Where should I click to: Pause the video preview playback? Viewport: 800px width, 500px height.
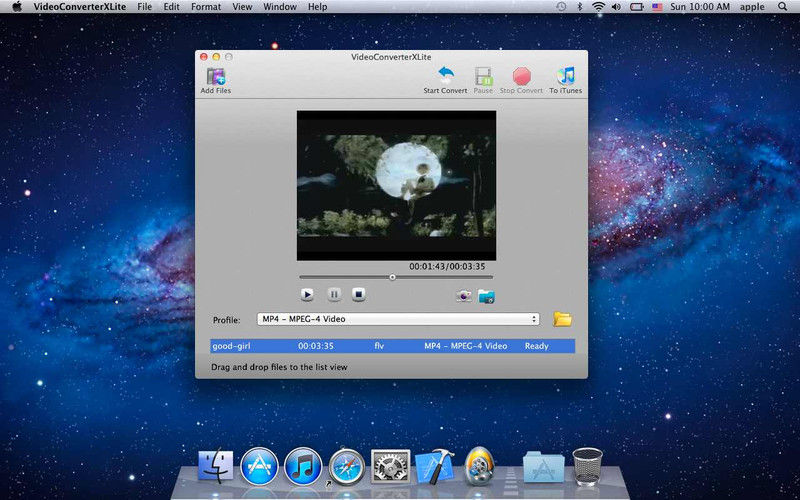(334, 294)
